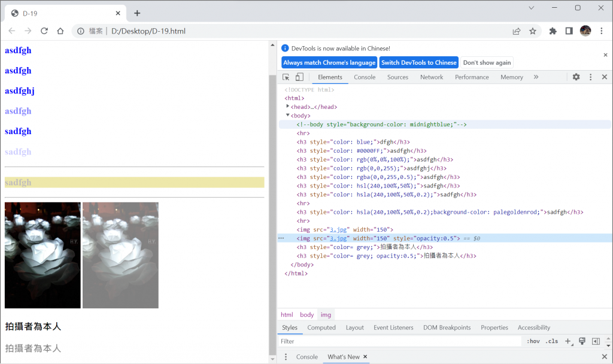Image resolution: width=613 pixels, height=364 pixels.
Task: Dismiss the DevTools language notification
Action: coord(605,54)
